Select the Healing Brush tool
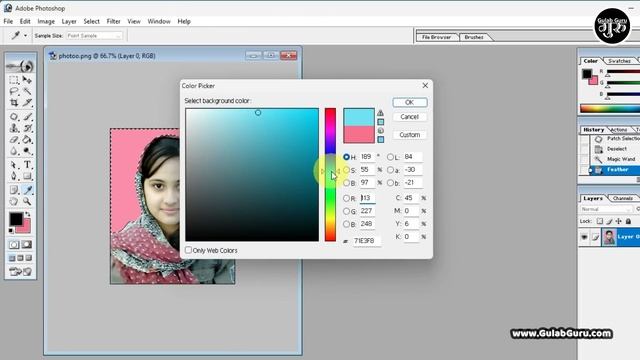640x360 pixels. pyautogui.click(x=14, y=117)
